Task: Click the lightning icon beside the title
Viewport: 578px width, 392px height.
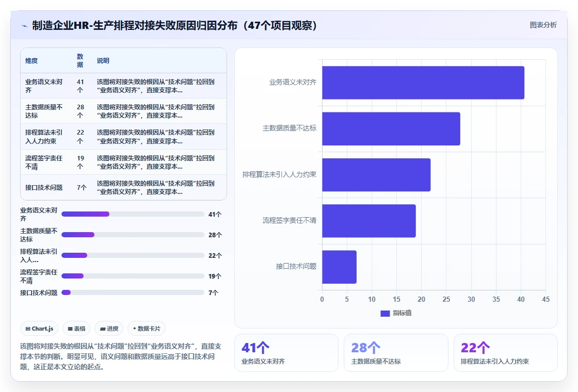Action: tap(25, 26)
